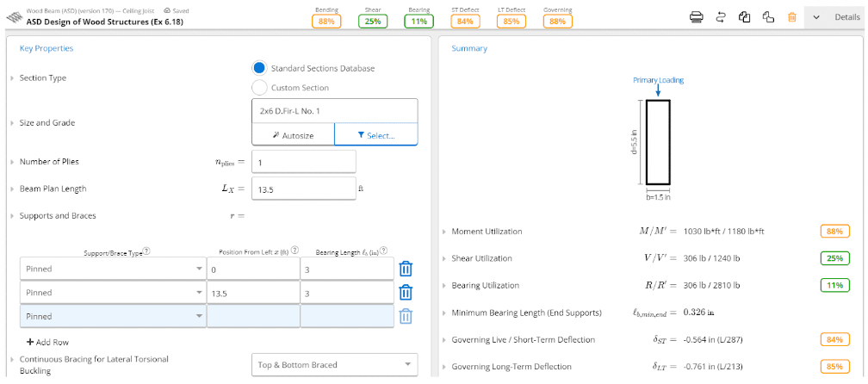Expand the Size and Grade row
868x384 pixels.
[12, 123]
